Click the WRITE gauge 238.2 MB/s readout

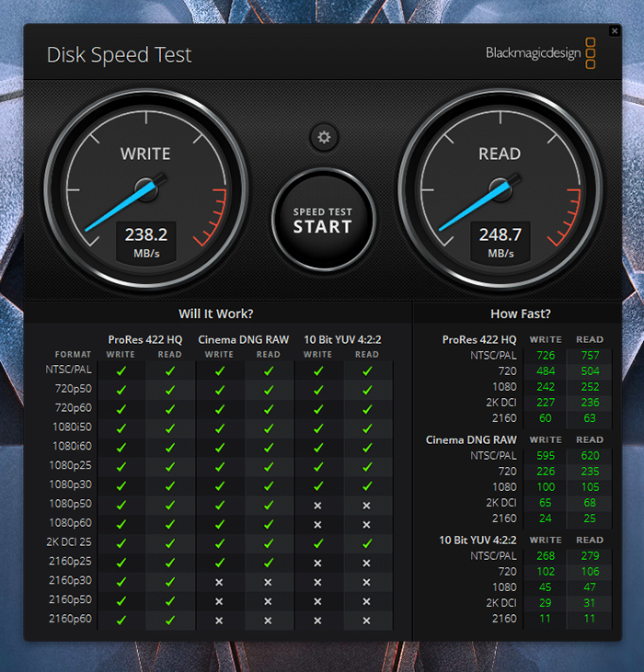pyautogui.click(x=145, y=242)
